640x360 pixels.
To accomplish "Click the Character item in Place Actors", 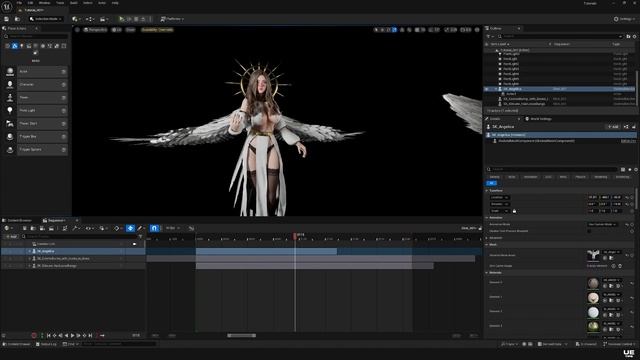I will [36, 84].
